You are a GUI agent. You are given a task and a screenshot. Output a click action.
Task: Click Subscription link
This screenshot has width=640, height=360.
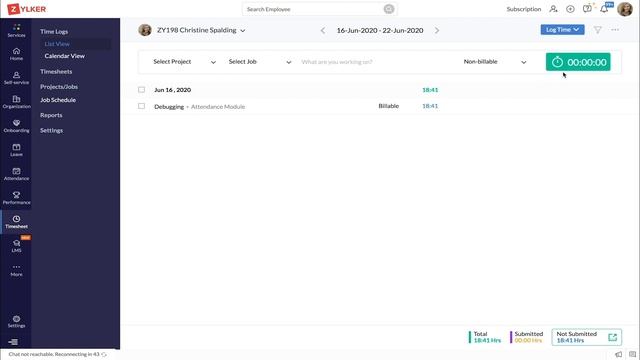524,9
